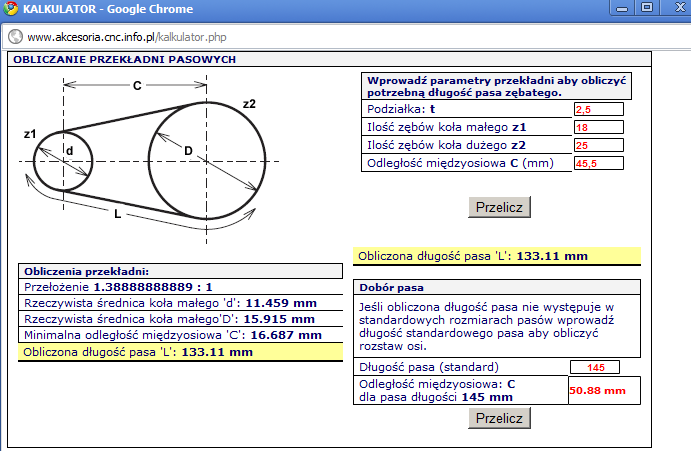Click the Minimalna odległość międzyosiowa 16.687 mm row
The image size is (691, 451).
tap(180, 335)
